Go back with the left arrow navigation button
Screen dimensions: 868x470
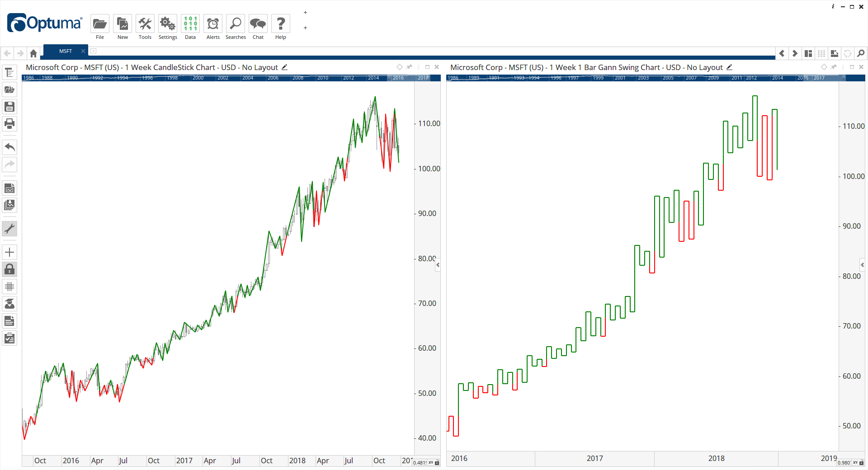pyautogui.click(x=7, y=53)
